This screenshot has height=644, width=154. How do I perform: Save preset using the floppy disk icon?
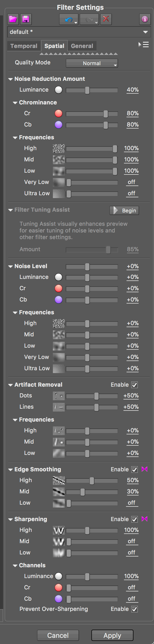click(x=26, y=19)
